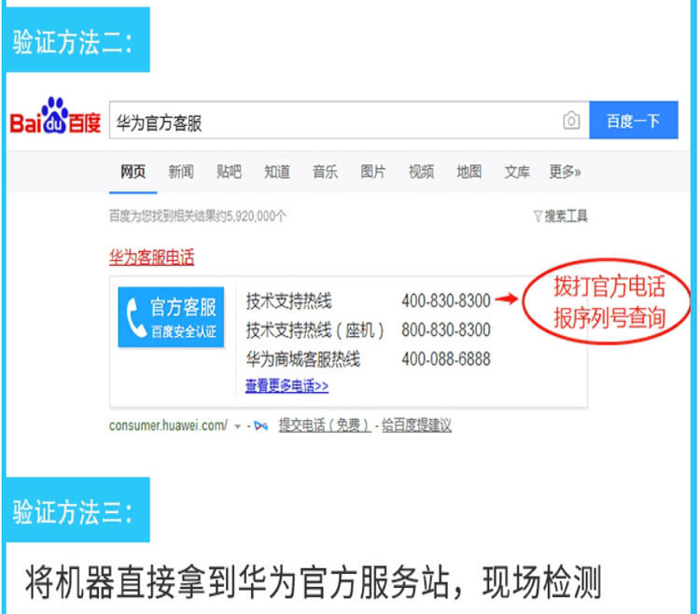The image size is (700, 614).
Task: Click the 验证方法二 heading
Action: pyautogui.click(x=73, y=43)
